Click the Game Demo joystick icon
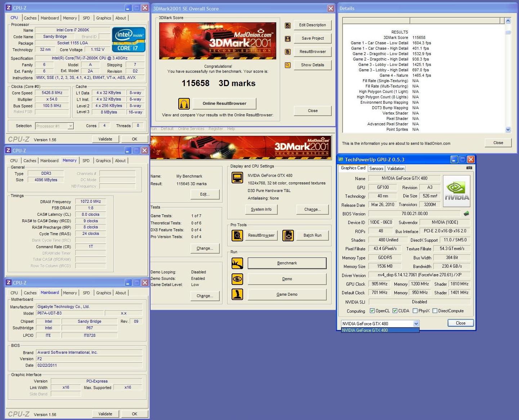The image size is (519, 420). tap(237, 294)
